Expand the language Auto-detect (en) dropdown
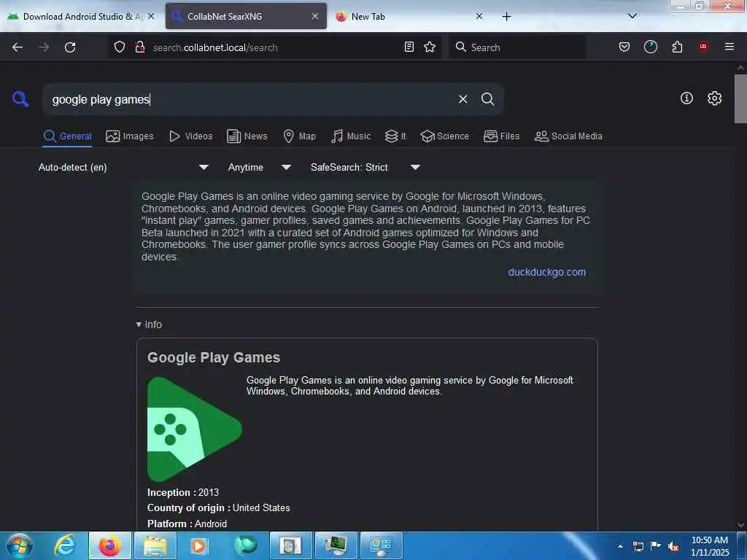 pos(123,167)
